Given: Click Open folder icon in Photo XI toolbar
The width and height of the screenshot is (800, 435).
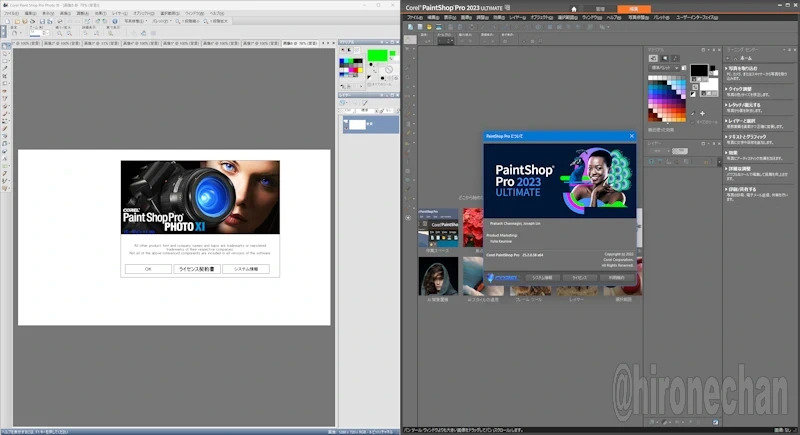Looking at the screenshot, I should (x=17, y=21).
